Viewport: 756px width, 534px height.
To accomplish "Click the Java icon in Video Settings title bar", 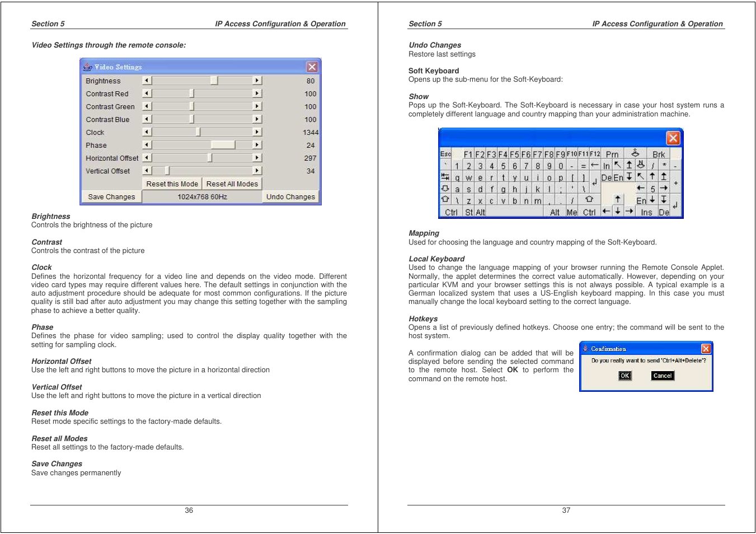I will point(87,67).
